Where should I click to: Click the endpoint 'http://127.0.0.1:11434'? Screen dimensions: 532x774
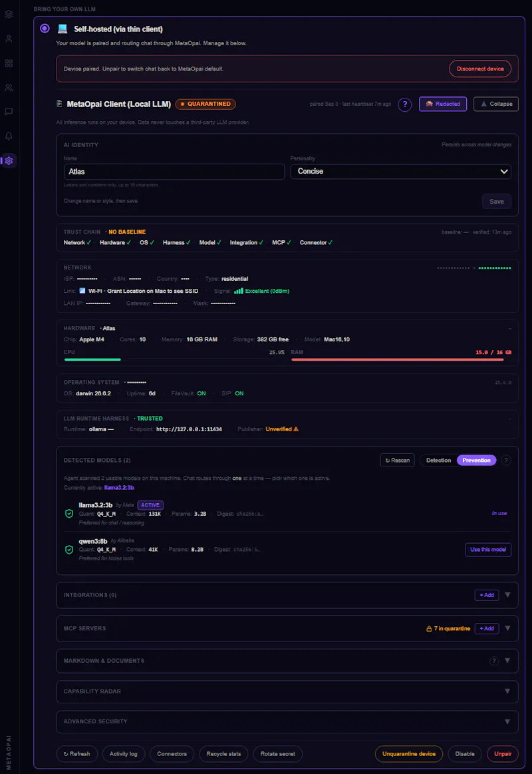(189, 429)
